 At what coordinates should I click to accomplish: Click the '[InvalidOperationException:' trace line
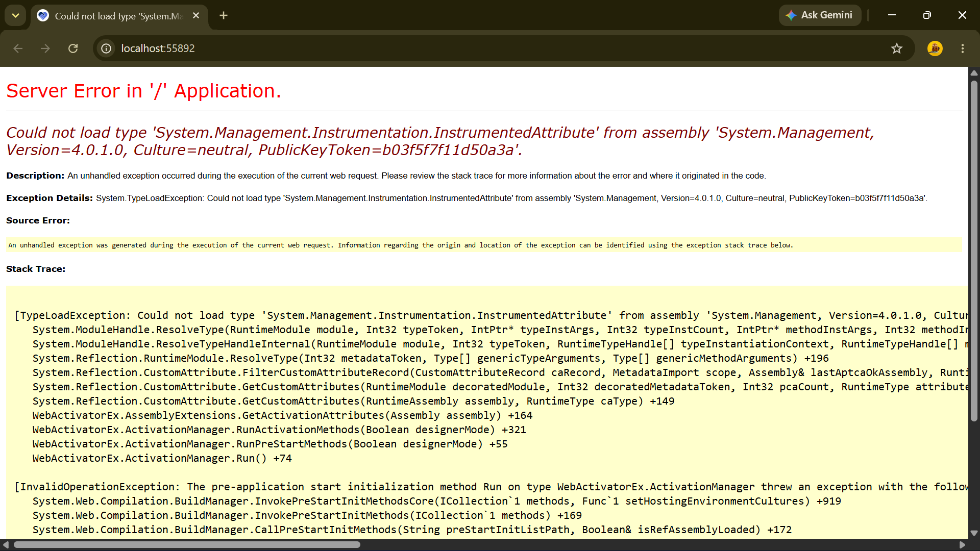coord(491,487)
